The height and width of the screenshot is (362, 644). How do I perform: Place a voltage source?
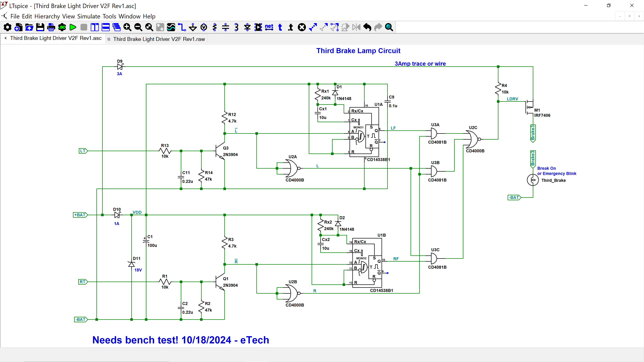coord(204,27)
